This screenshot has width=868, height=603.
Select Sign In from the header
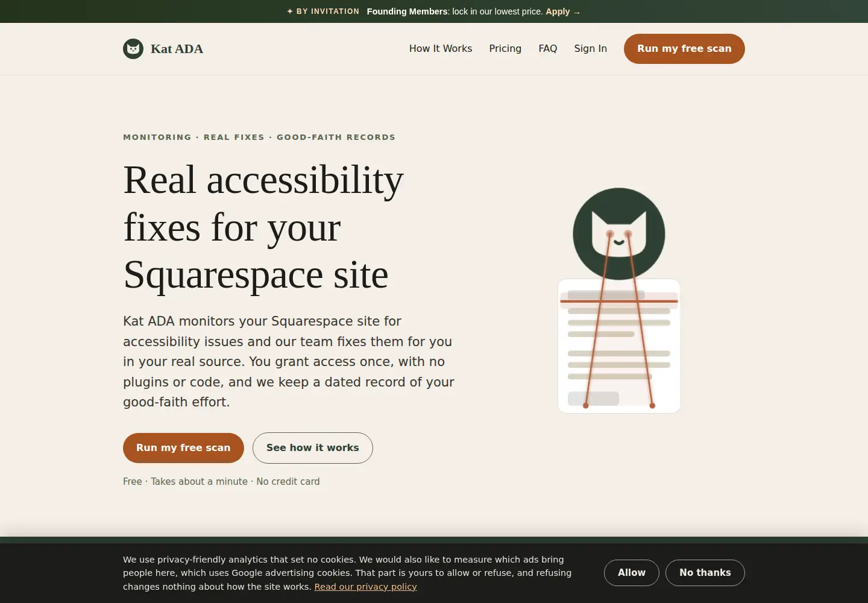click(x=591, y=49)
